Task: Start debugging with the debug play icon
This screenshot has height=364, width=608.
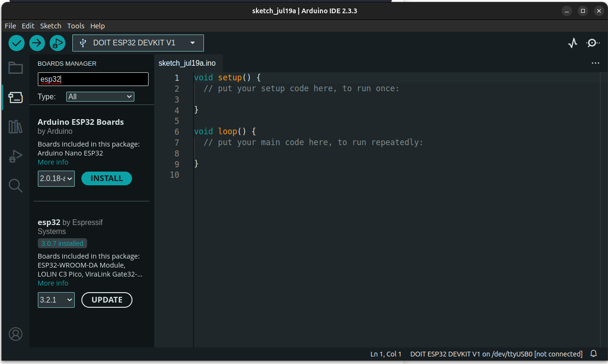Action: click(57, 43)
